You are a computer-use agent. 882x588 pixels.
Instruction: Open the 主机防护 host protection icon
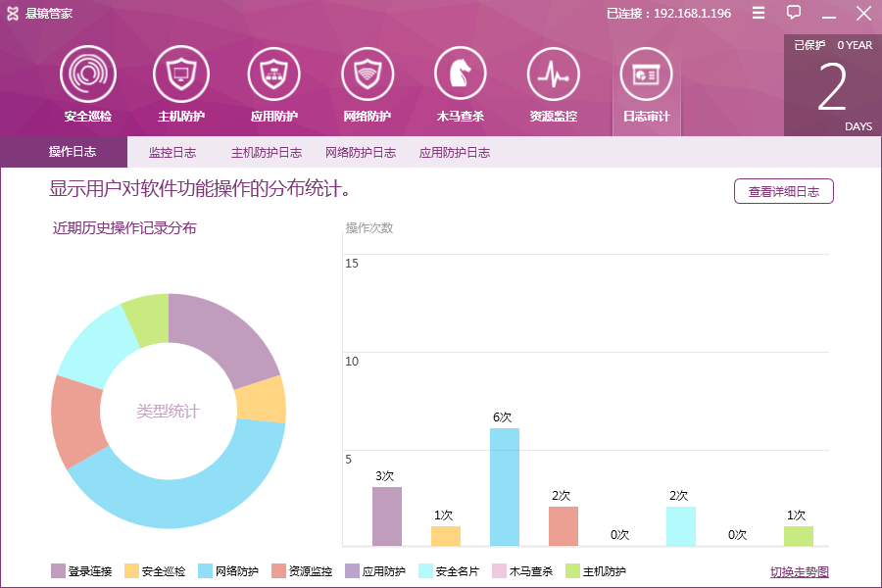click(x=181, y=73)
